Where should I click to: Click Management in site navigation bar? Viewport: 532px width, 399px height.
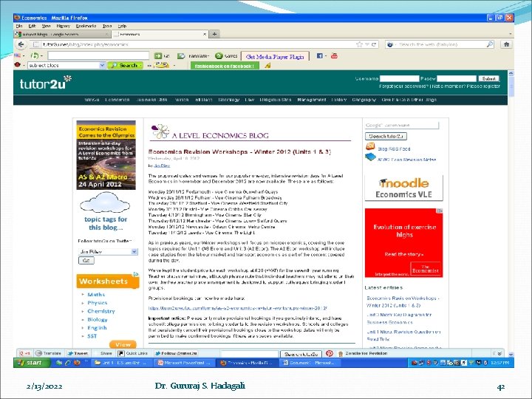312,100
